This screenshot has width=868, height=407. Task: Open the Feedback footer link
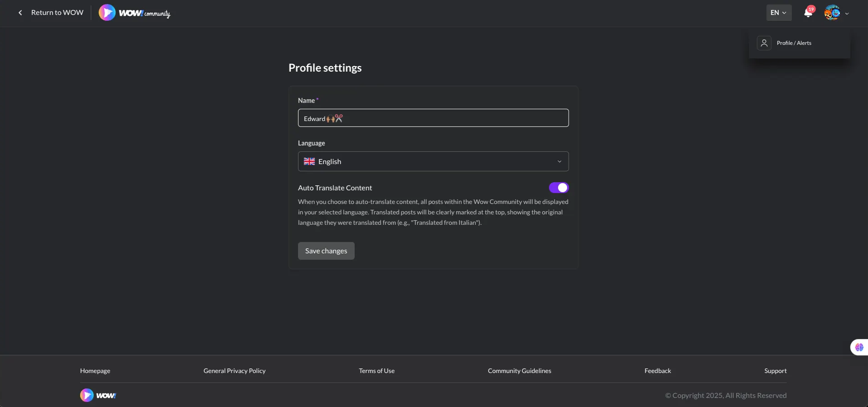coord(657,371)
